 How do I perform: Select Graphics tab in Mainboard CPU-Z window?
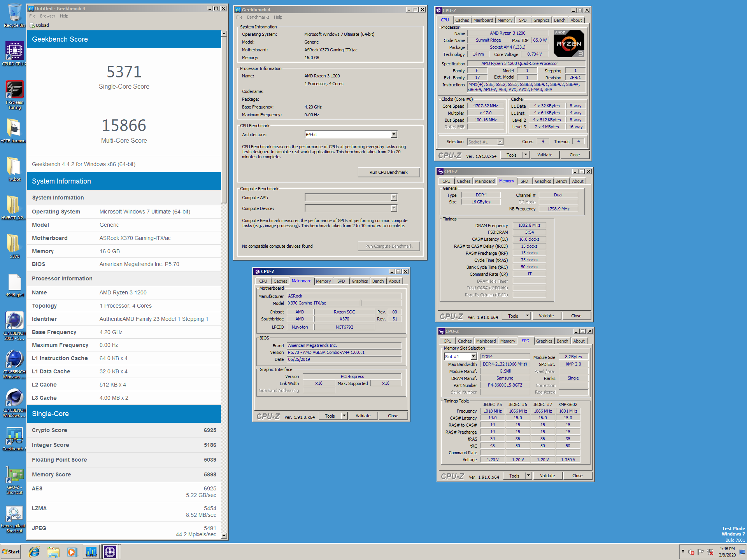(x=359, y=281)
